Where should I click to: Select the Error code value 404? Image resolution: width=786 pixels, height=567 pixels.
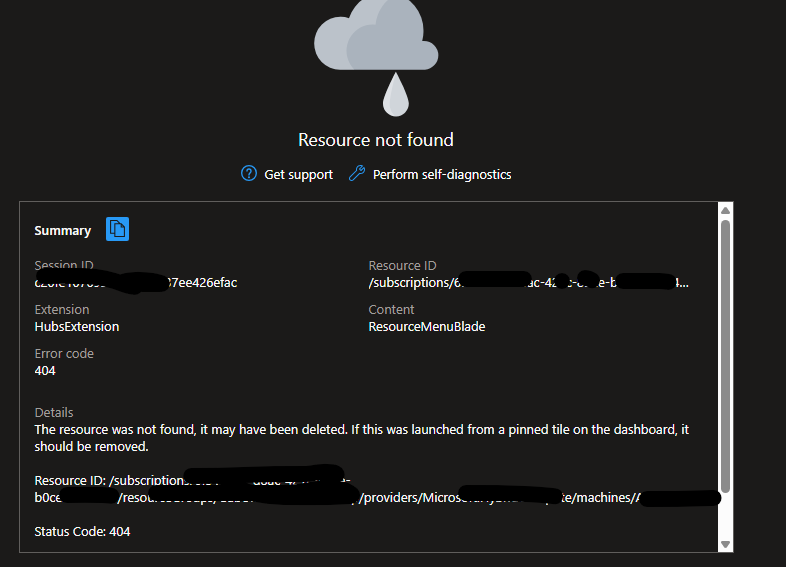[45, 370]
